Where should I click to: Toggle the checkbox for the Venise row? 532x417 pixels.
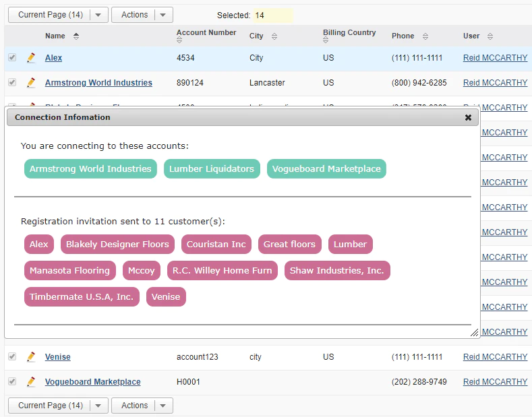[x=12, y=356]
